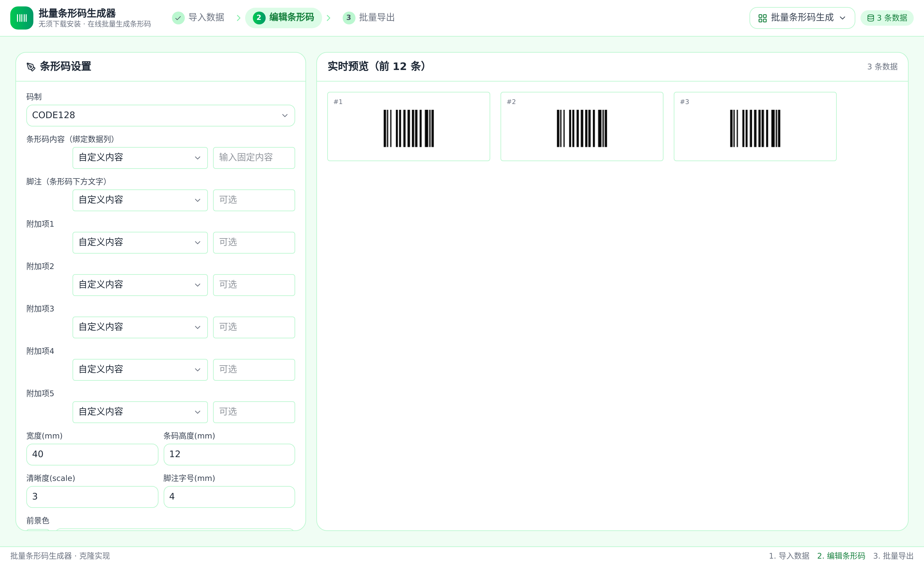Click the 附加项4 label

[40, 351]
